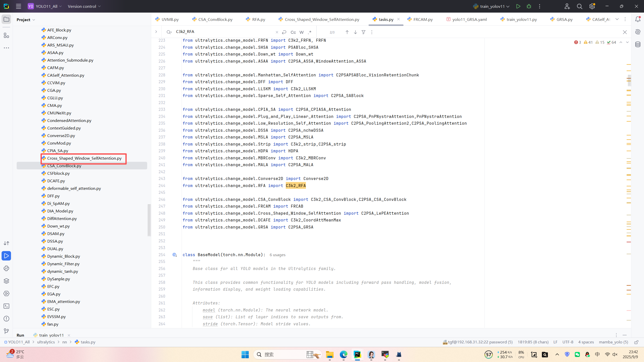Switch to the FRCAM.py editor tab
644x362 pixels.
(423, 19)
